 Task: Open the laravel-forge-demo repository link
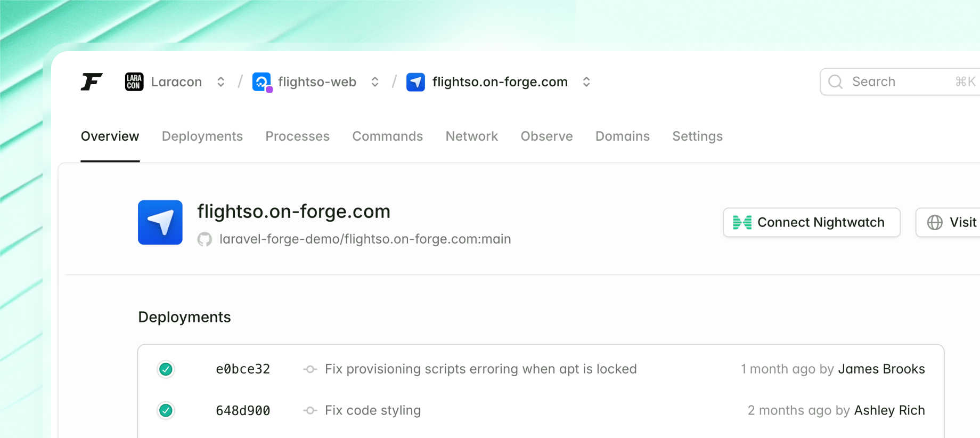[x=365, y=239]
